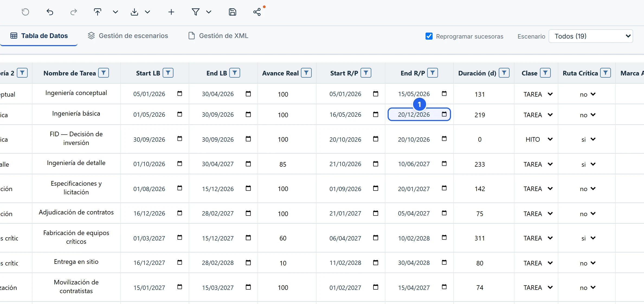
Task: Filter the Clase column
Action: 545,73
